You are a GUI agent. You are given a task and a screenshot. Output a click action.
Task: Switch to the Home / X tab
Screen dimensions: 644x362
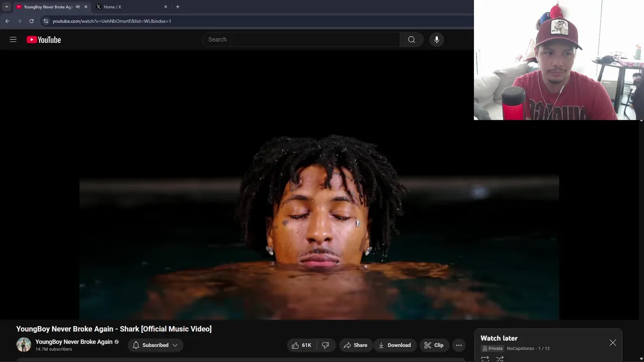pyautogui.click(x=131, y=7)
